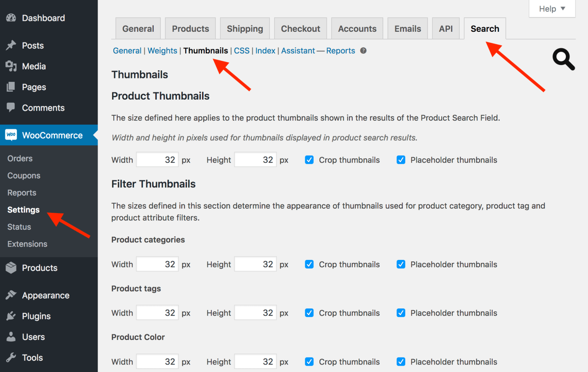Disable Crop thumbnails under Product categories
Screen dimensions: 588x372
tap(309, 264)
